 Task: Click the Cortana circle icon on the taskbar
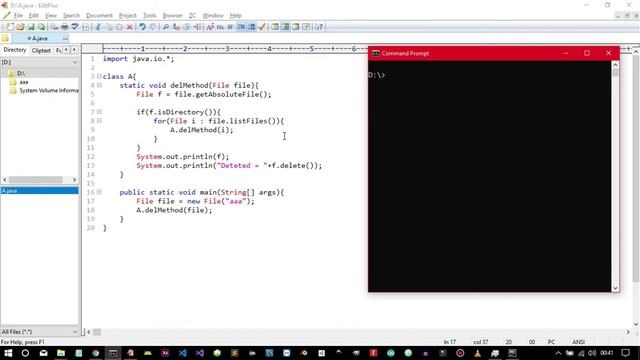tap(25, 353)
